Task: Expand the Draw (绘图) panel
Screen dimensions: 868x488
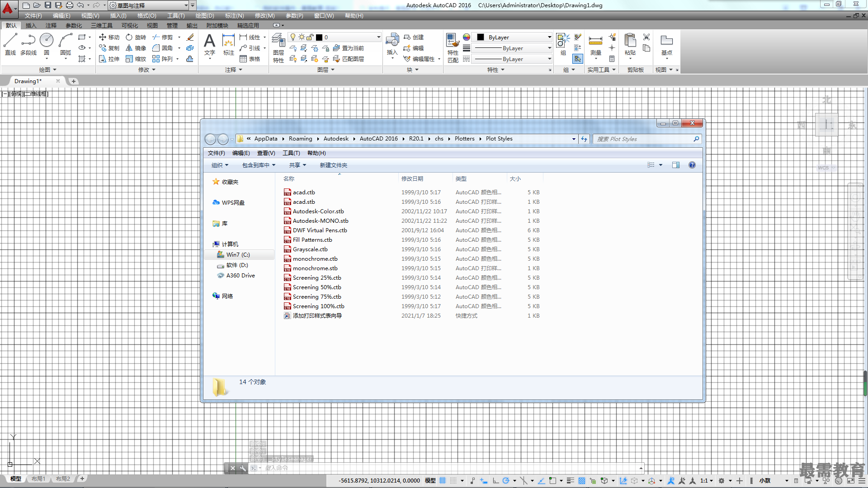Action: click(x=47, y=70)
